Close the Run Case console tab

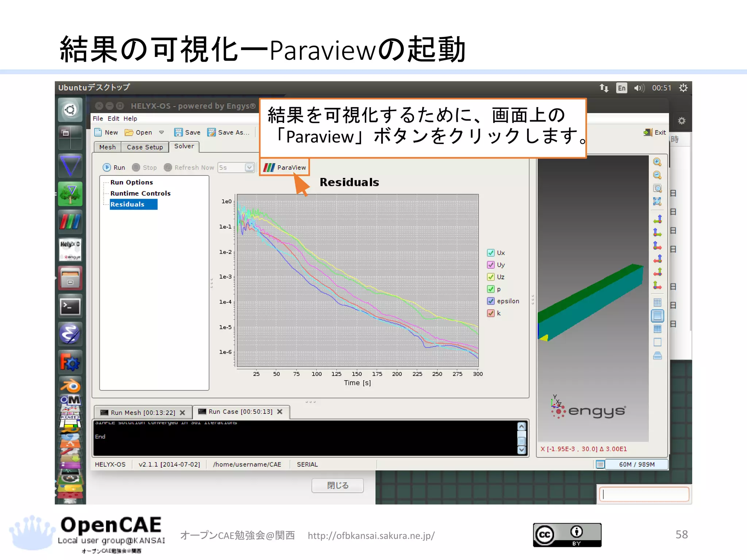pyautogui.click(x=280, y=412)
